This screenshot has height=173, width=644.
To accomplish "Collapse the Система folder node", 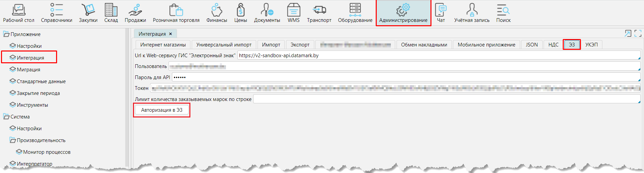I will tap(6, 116).
